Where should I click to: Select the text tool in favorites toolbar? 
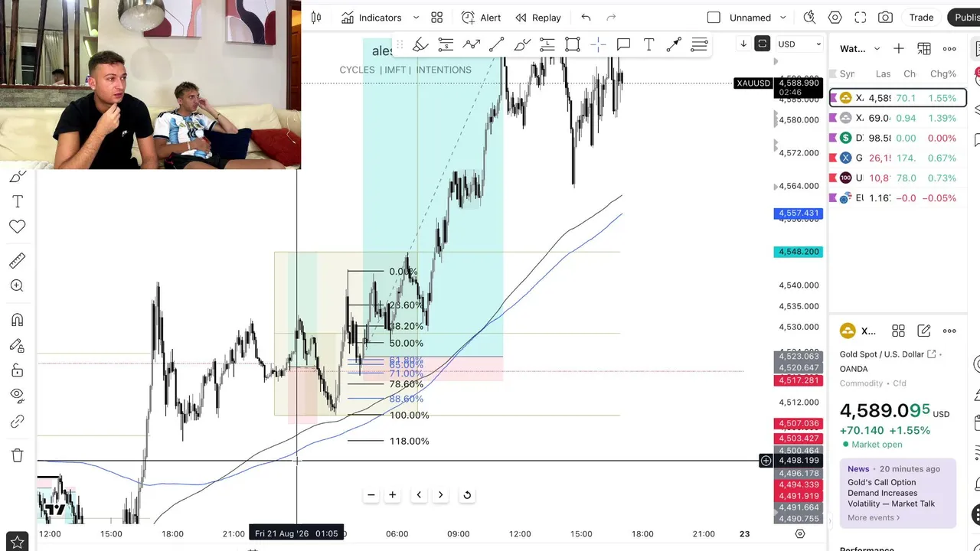coord(648,45)
